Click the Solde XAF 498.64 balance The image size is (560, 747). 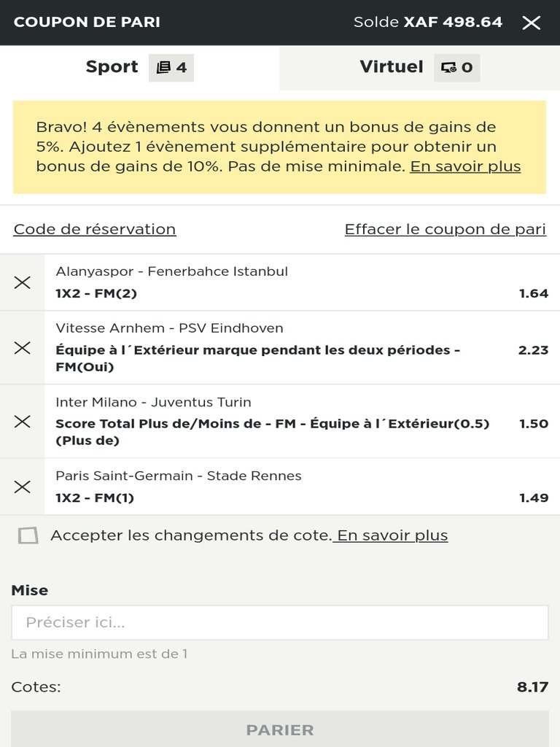[x=427, y=22]
